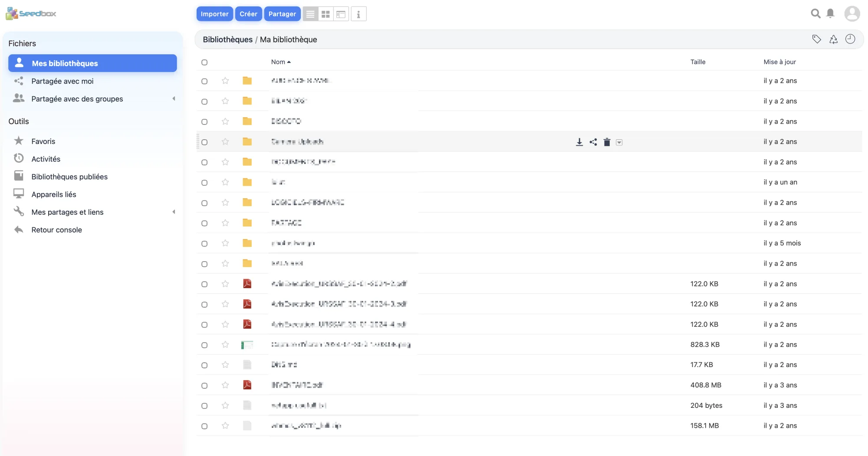
Task: Expand Partagée avec des groupes arrow
Action: tap(174, 98)
